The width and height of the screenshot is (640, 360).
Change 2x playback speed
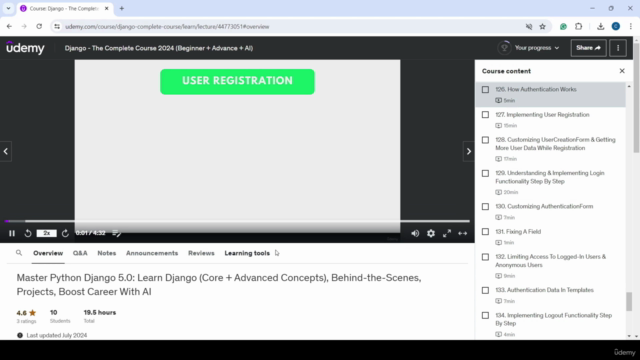(x=47, y=233)
